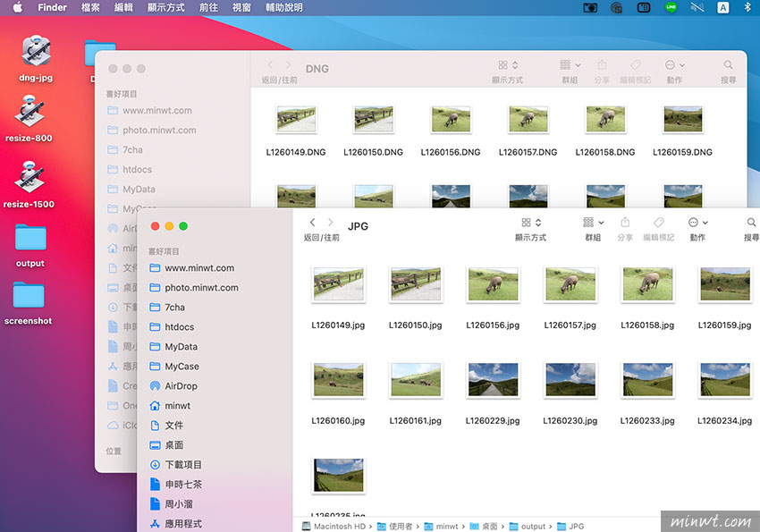The width and height of the screenshot is (760, 532).
Task: Click Macintosh HD in path bar
Action: (334, 526)
